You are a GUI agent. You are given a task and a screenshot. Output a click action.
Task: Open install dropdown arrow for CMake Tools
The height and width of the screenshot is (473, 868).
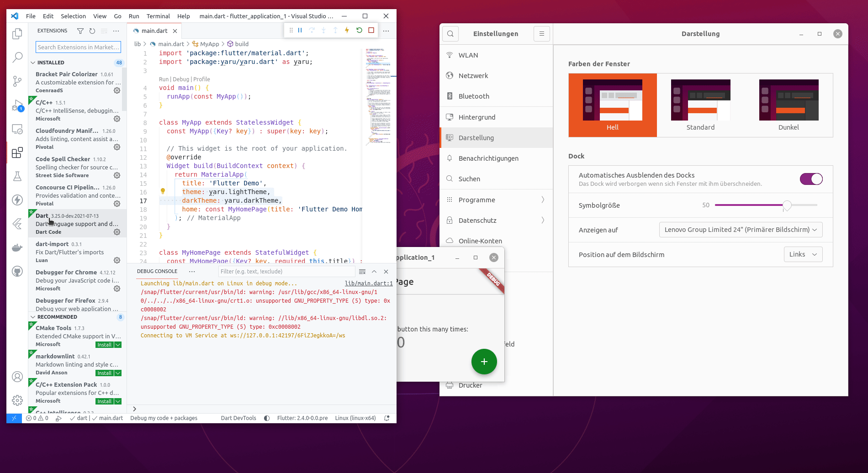[118, 345]
